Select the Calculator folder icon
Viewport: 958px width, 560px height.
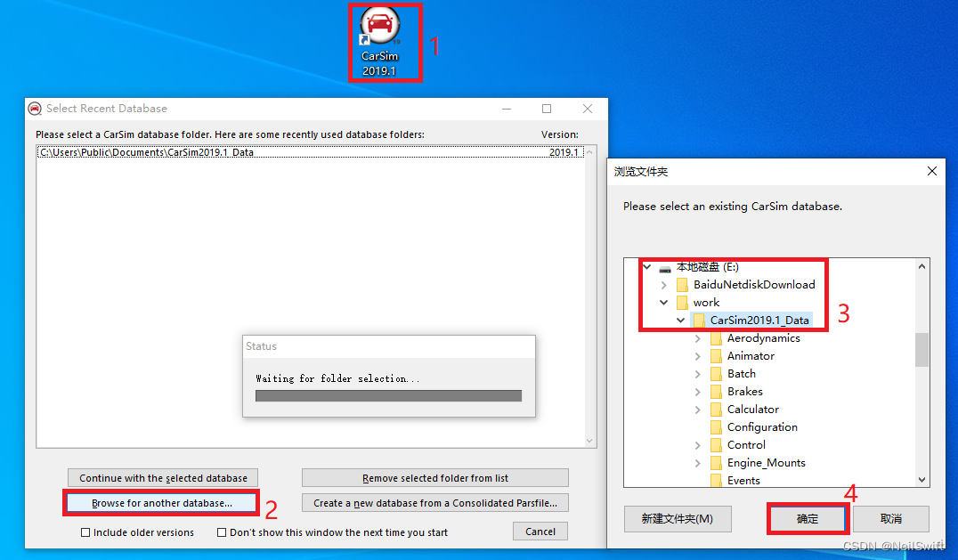[x=716, y=410]
